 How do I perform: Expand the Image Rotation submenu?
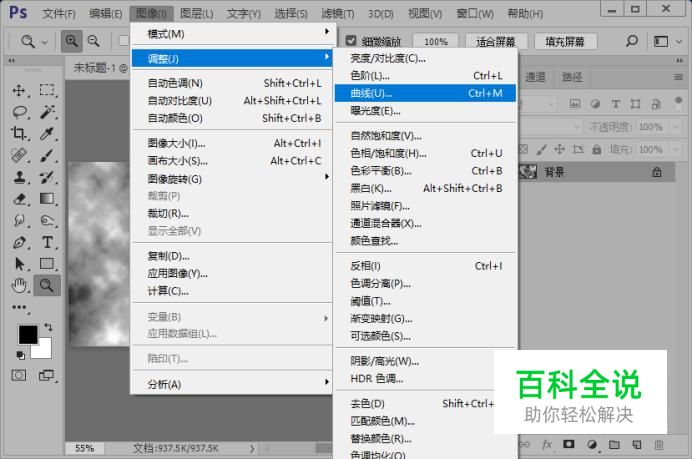[231, 179]
